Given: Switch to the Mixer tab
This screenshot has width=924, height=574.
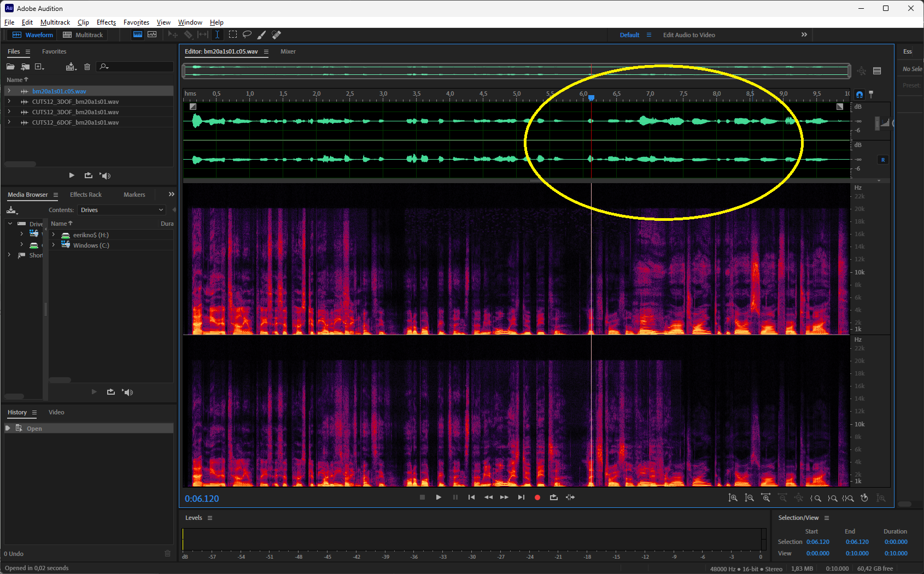Looking at the screenshot, I should 288,51.
